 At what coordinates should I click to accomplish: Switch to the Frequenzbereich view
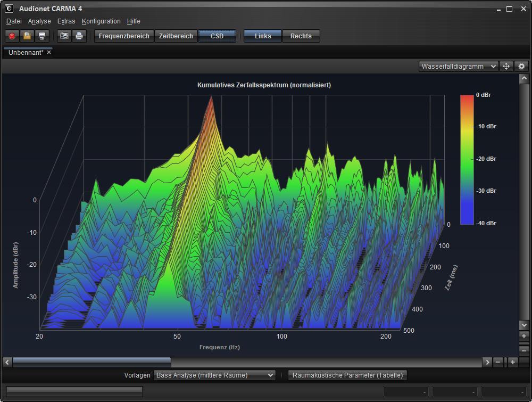[x=124, y=36]
